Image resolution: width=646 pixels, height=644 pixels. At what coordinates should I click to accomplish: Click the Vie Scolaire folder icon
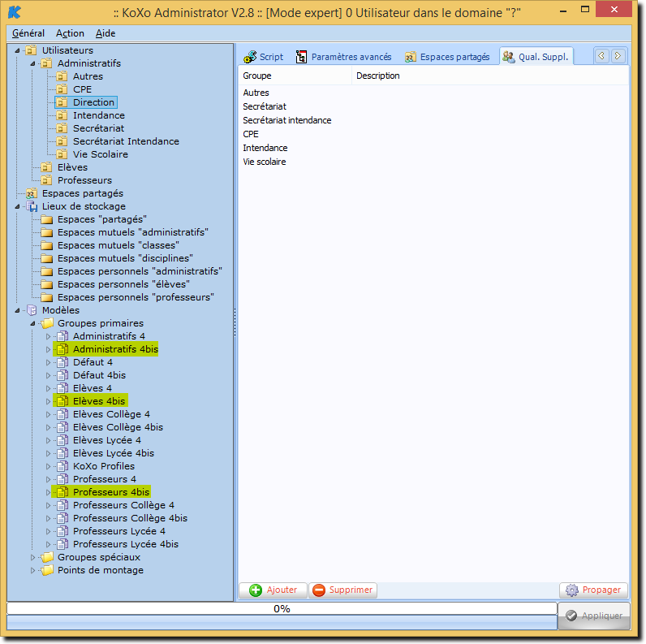pos(62,154)
